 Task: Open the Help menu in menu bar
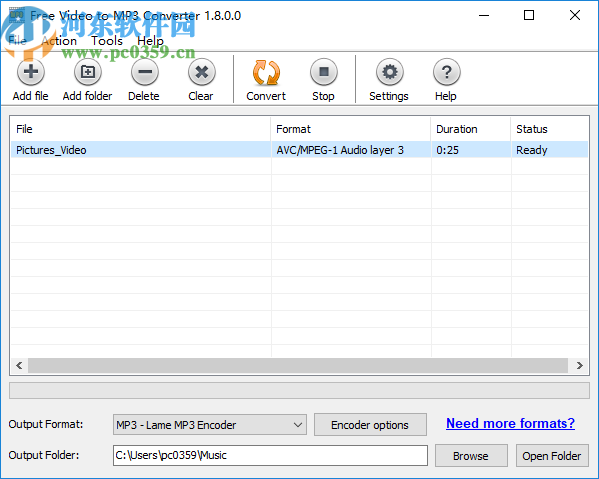[150, 40]
